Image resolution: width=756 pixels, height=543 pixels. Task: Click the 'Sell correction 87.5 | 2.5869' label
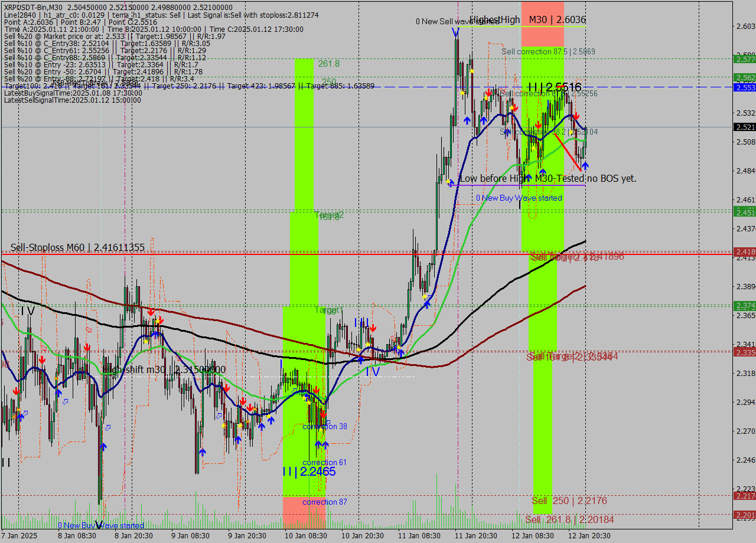coord(548,52)
